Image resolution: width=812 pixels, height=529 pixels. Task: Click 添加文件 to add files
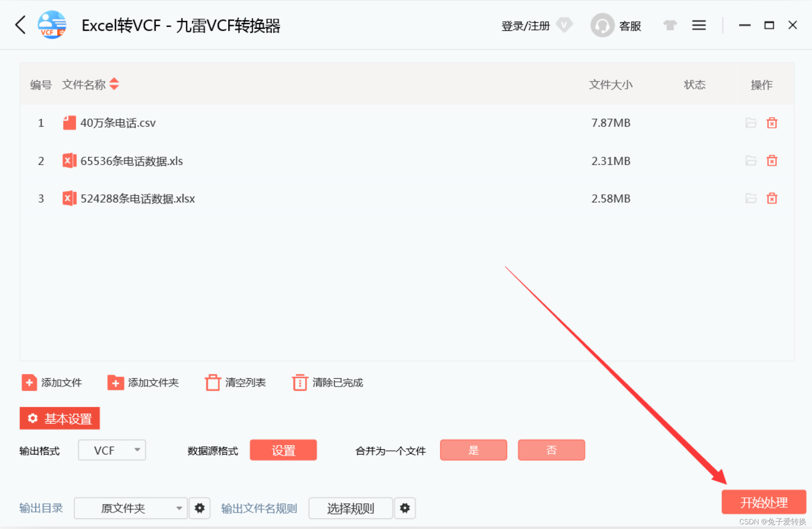tap(52, 383)
